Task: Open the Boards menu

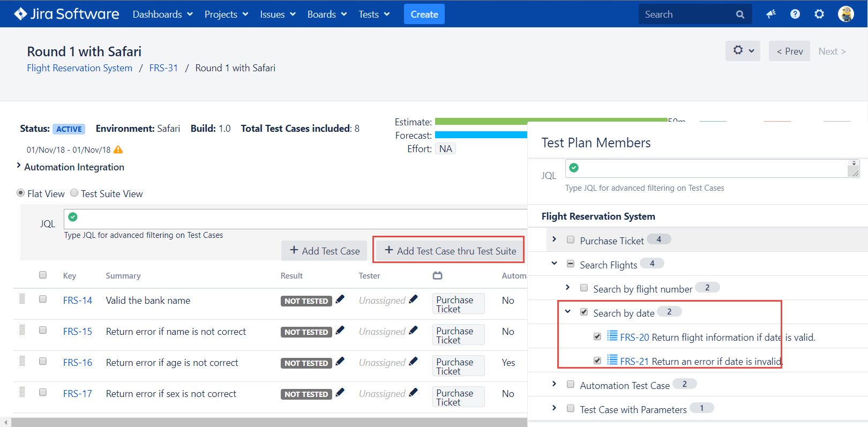Action: (x=327, y=14)
